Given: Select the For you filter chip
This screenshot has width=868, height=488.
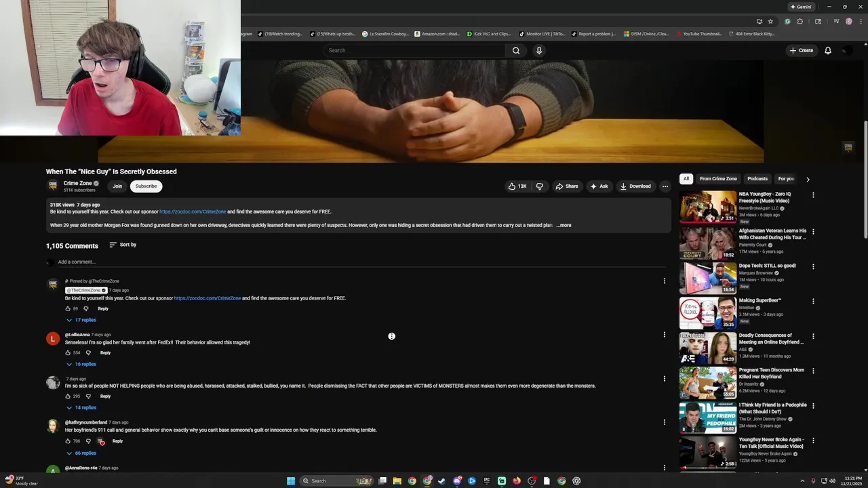Looking at the screenshot, I should coord(786,179).
